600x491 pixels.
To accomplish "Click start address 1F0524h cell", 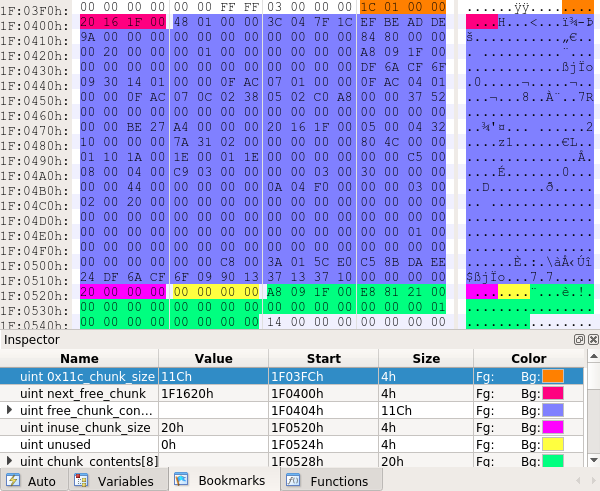I will click(297, 444).
